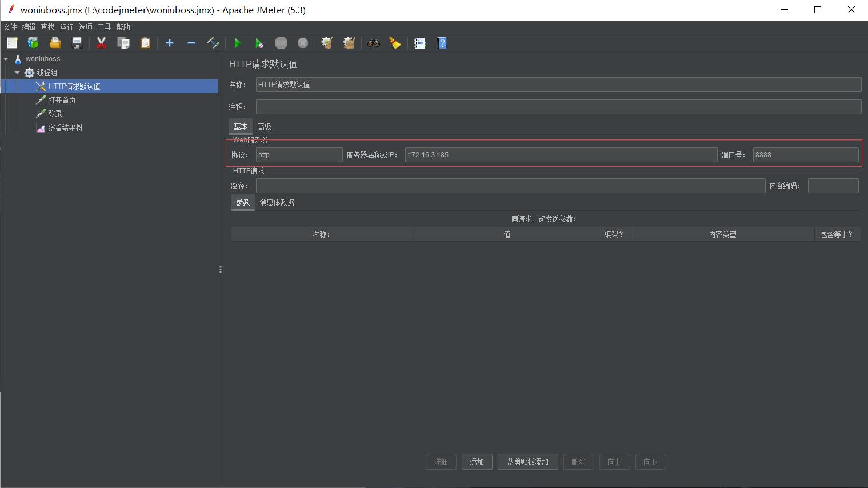Create a new test plan via toolbar
868x488 pixels.
[12, 43]
